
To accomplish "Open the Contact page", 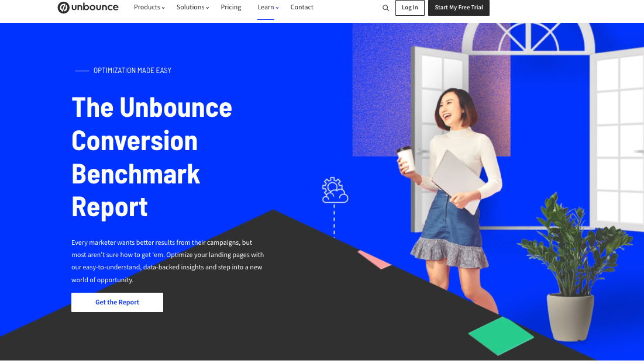I will coord(302,8).
